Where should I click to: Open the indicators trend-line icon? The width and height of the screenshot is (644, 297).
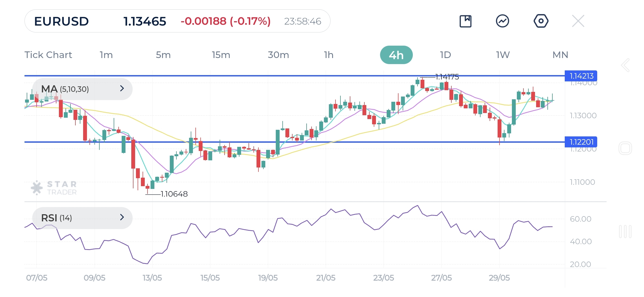pyautogui.click(x=502, y=21)
